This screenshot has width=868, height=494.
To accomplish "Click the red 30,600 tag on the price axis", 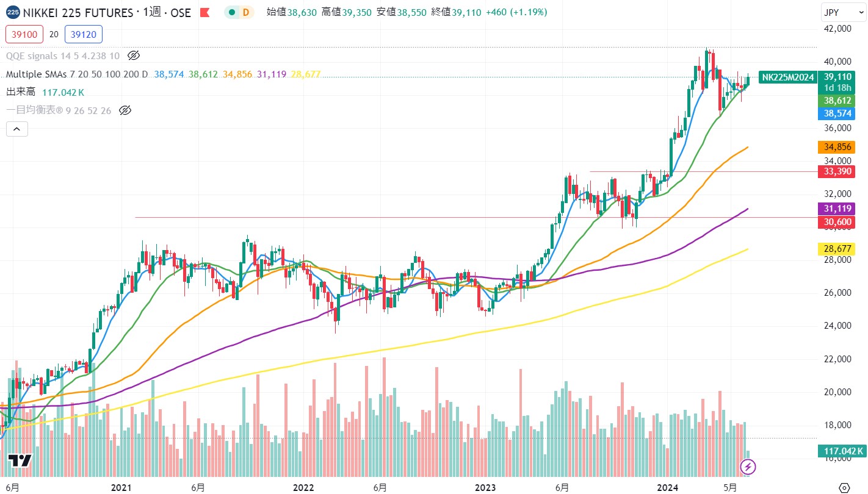I will pos(837,222).
